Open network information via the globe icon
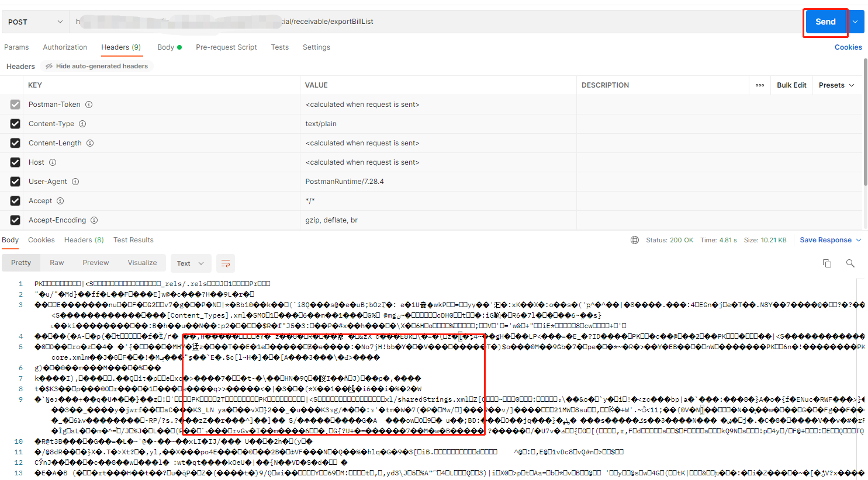 point(635,239)
